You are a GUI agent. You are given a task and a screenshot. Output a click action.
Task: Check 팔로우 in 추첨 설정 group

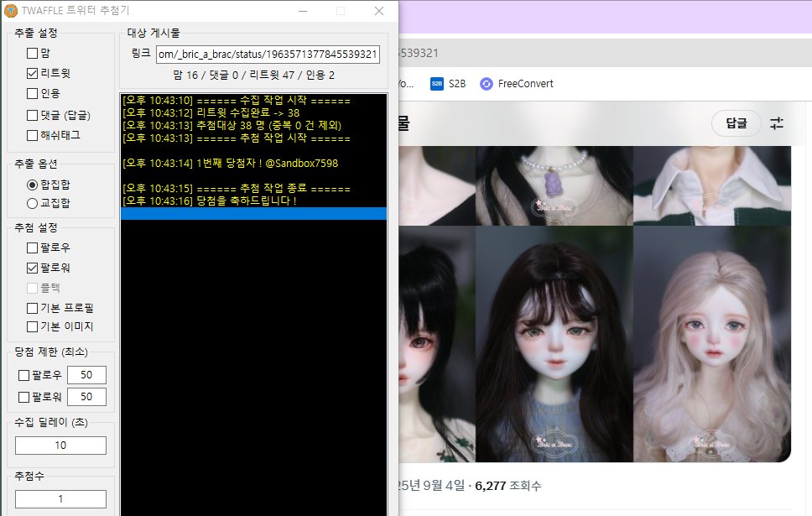pos(32,248)
